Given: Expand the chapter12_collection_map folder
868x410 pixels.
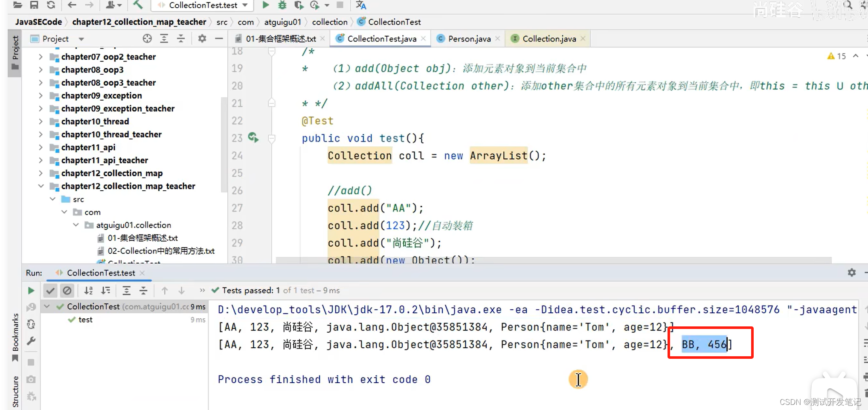Looking at the screenshot, I should 41,173.
